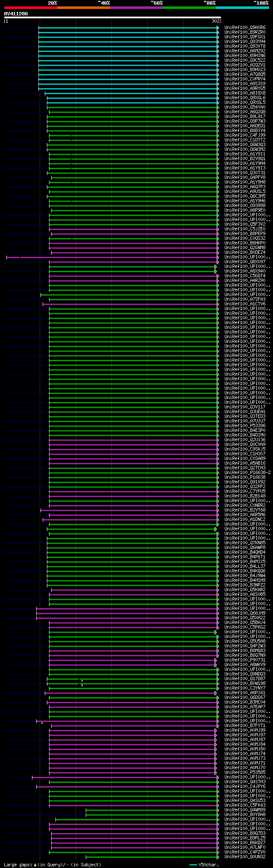Screen dimensions: 273x868
Task: Select the UniRef100_Q5F3V2 label
Action: pos(245,224)
